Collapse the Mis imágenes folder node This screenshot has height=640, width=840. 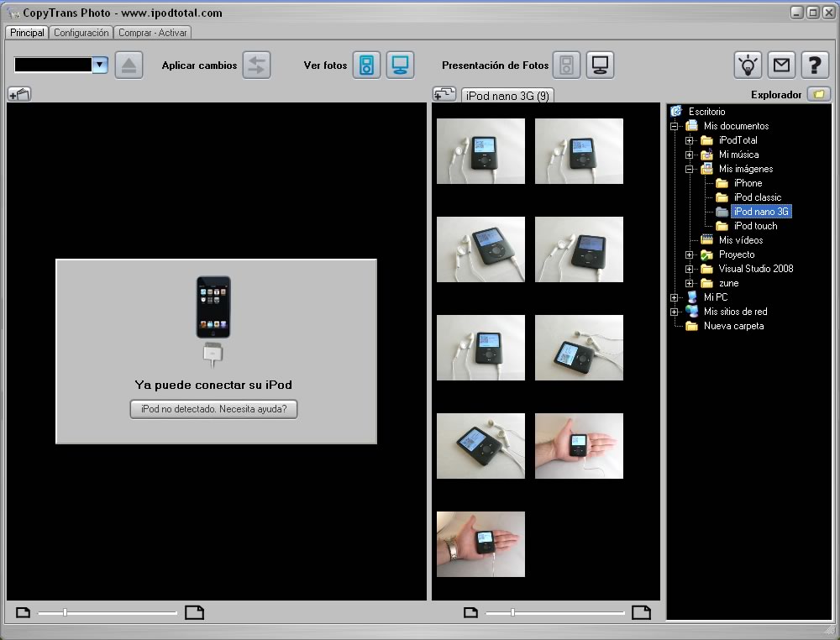point(690,169)
